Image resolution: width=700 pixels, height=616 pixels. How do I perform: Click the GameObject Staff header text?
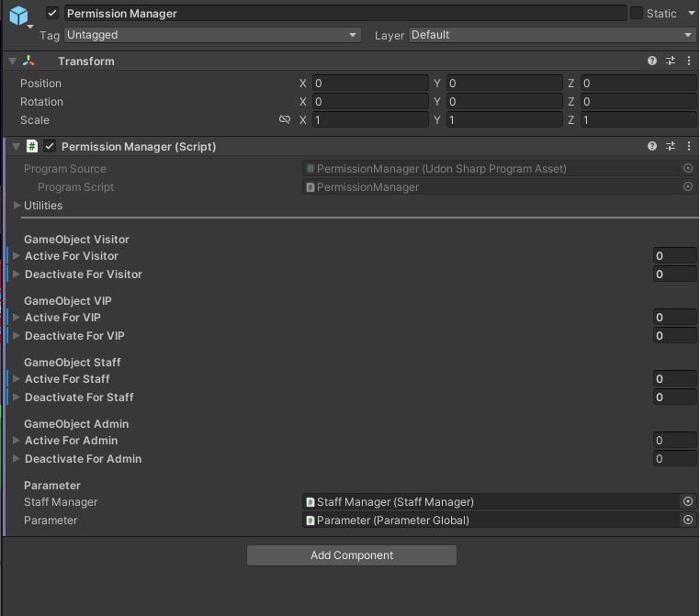point(73,363)
